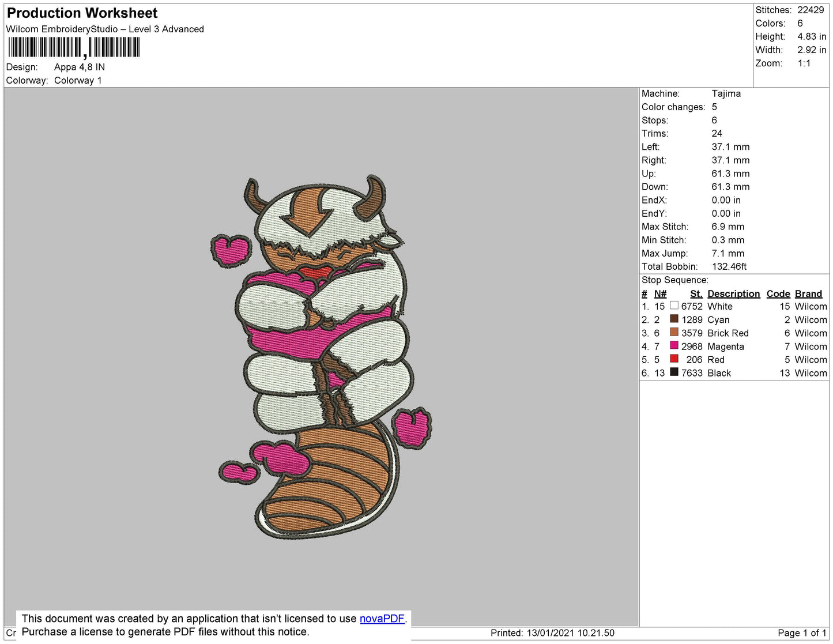Click the Cyan brown color swatch
Viewport: 833px width, 644px height.
coord(674,319)
